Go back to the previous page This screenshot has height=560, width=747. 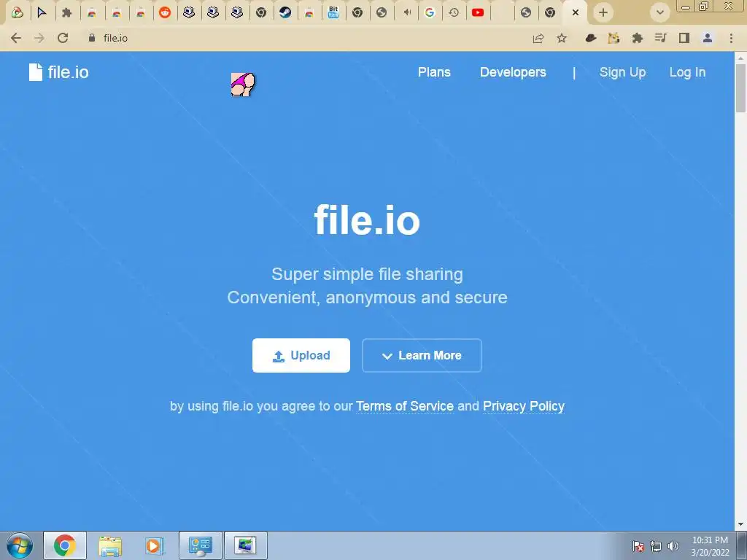coord(16,38)
